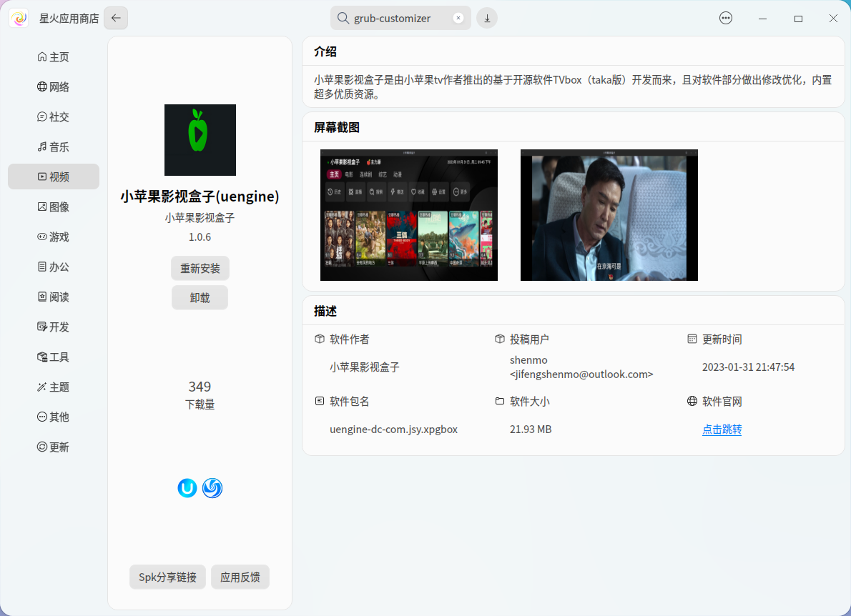Click the Deepin platform icon
Viewport: 851px width, 616px height.
coord(212,488)
